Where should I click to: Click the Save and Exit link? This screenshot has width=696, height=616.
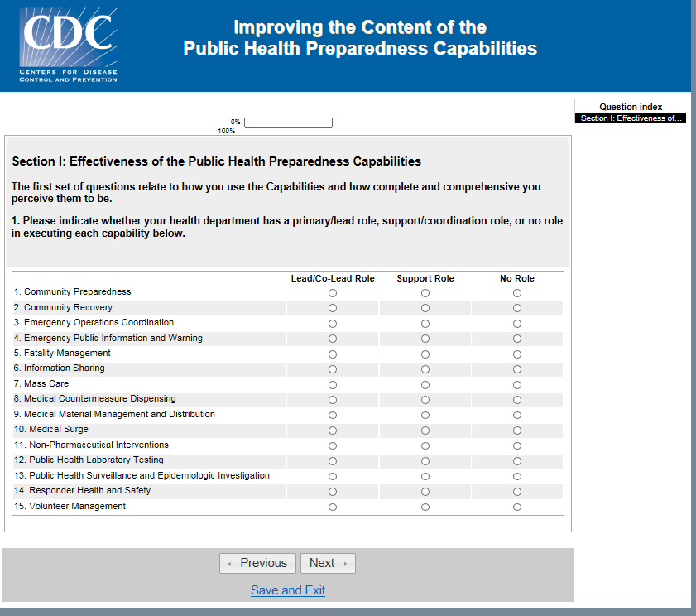click(288, 590)
